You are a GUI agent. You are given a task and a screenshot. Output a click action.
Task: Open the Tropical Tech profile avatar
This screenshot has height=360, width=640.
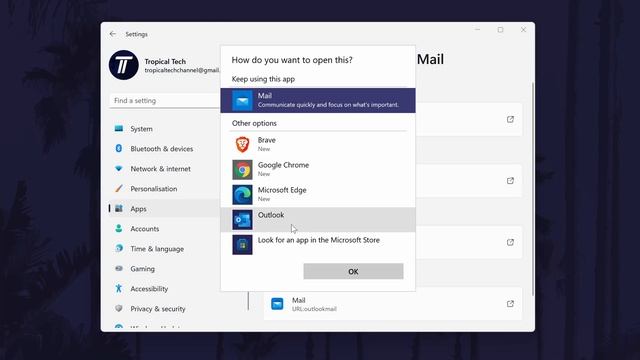(124, 65)
